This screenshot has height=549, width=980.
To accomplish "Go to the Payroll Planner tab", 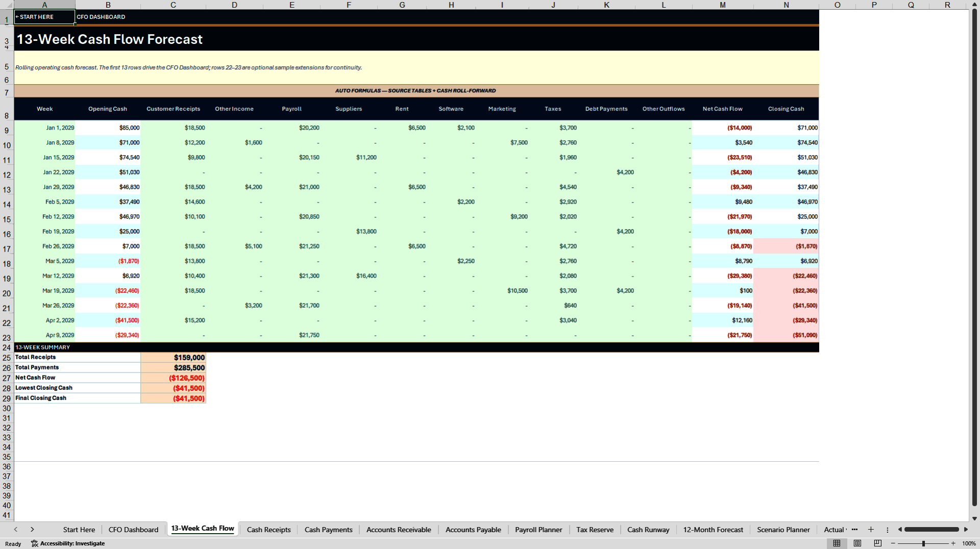I will (538, 530).
